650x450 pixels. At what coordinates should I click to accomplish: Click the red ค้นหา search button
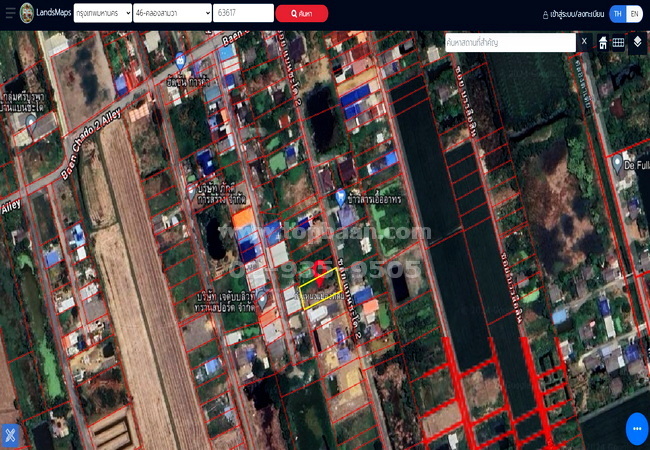point(301,13)
